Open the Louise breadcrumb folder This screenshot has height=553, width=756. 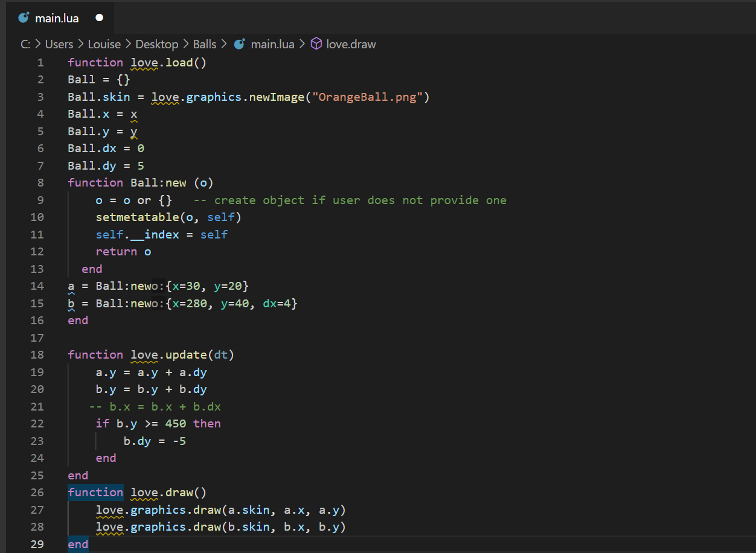104,44
